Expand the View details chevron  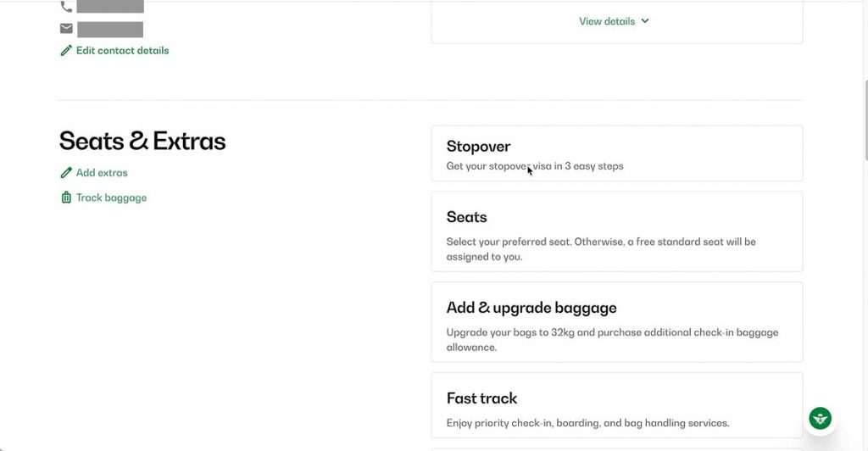point(645,21)
